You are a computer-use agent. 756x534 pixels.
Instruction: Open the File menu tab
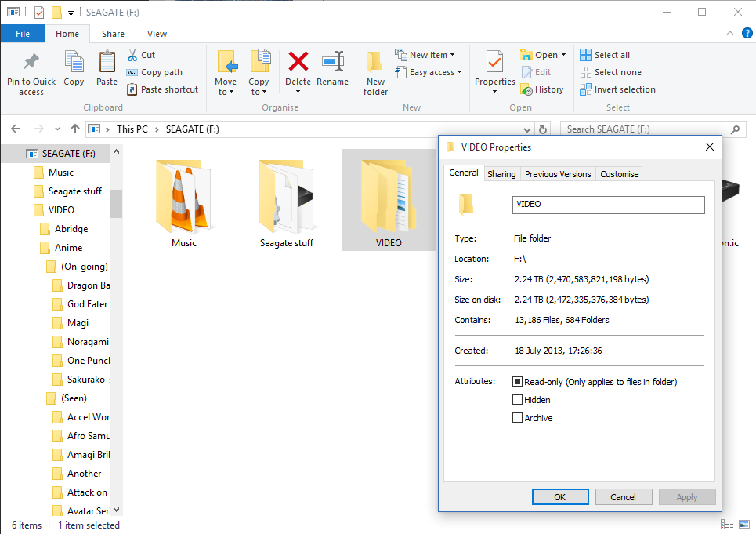[23, 34]
